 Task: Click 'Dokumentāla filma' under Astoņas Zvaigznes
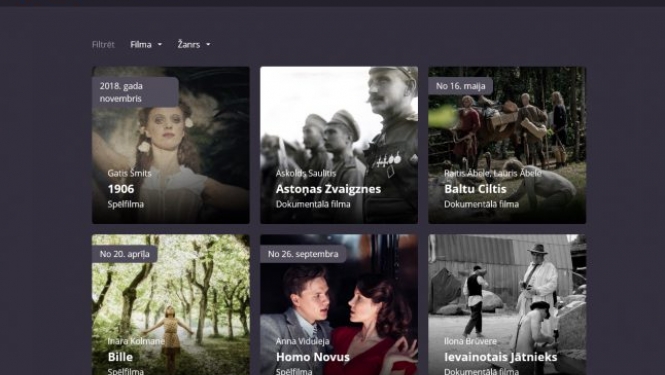[313, 204]
